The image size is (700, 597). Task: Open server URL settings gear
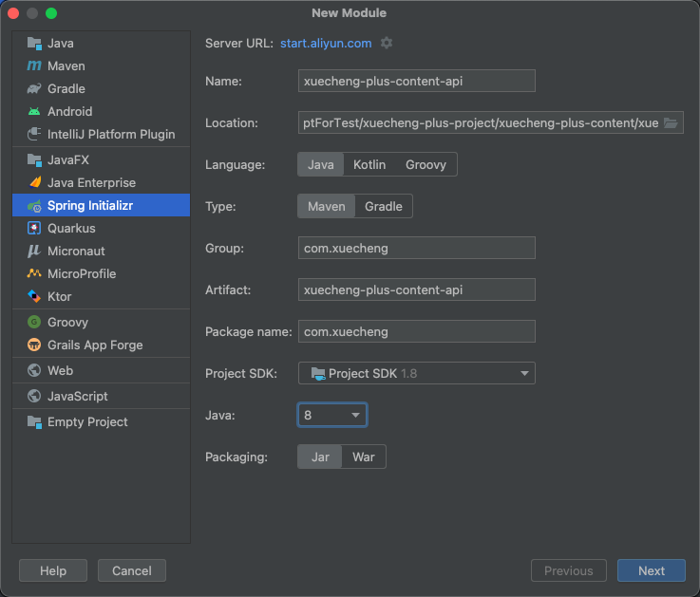coord(387,44)
